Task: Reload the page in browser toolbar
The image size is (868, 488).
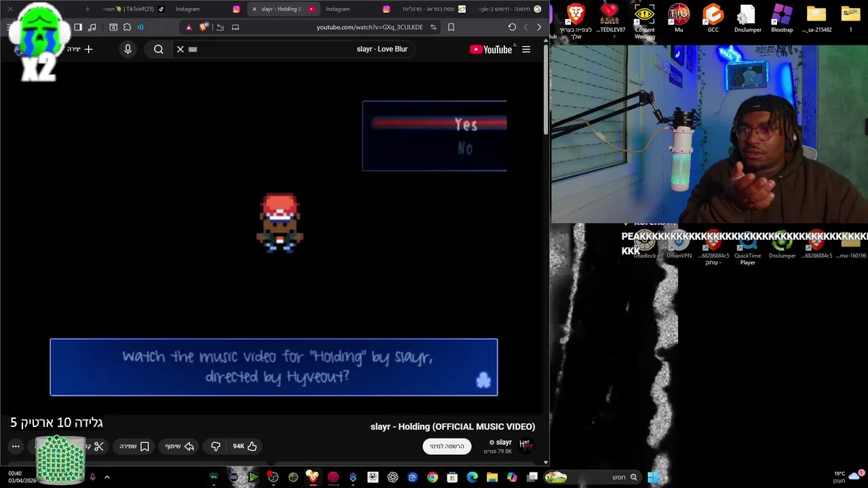Action: pos(512,27)
